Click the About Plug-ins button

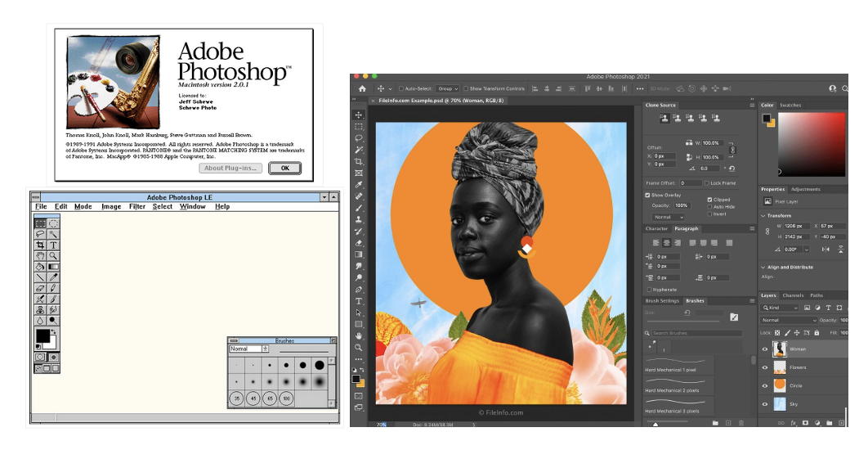click(x=231, y=168)
